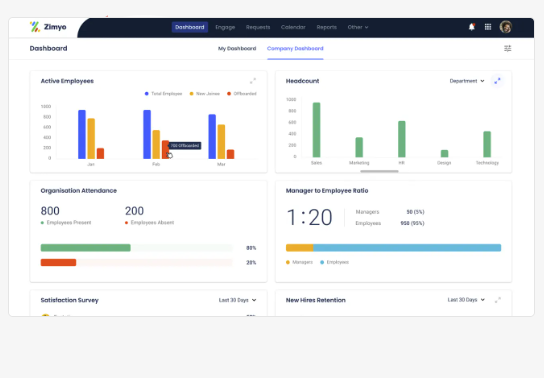Expand the New Hires Retention widget
This screenshot has height=378, width=544.
(x=498, y=300)
